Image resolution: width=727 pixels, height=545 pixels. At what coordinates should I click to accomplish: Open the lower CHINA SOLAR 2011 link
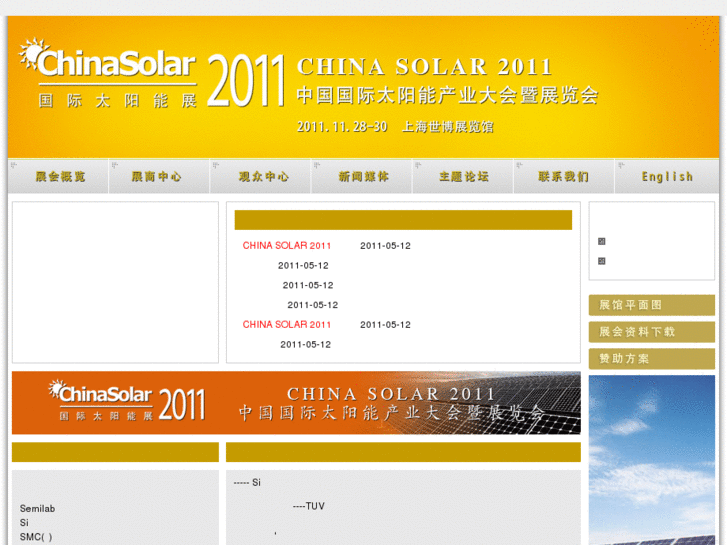pyautogui.click(x=287, y=324)
